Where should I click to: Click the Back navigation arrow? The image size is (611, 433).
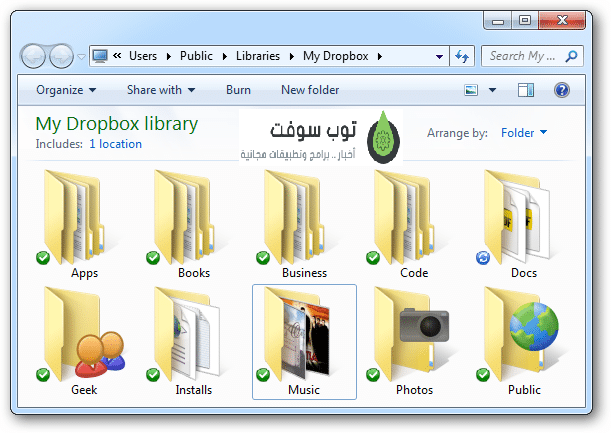[33, 56]
